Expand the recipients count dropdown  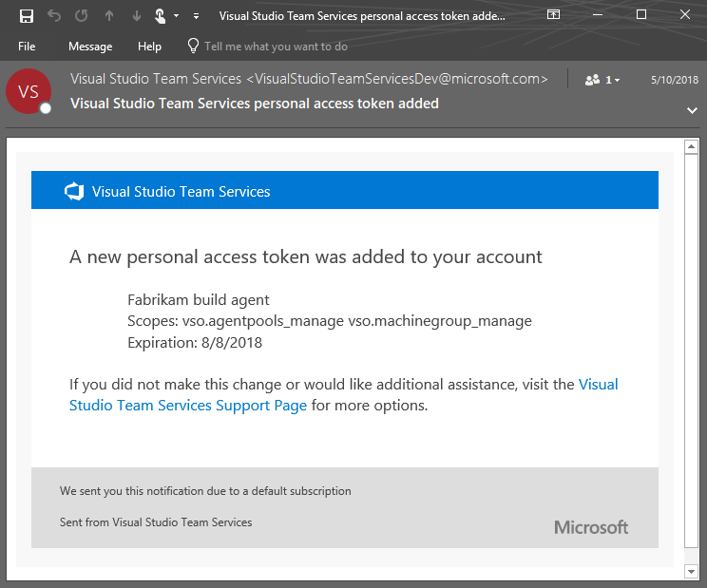[602, 80]
